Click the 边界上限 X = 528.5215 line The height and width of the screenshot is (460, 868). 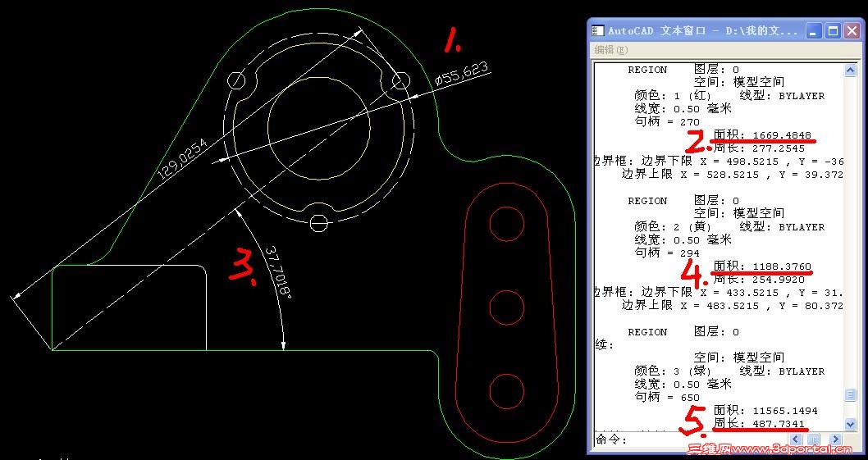pos(733,175)
